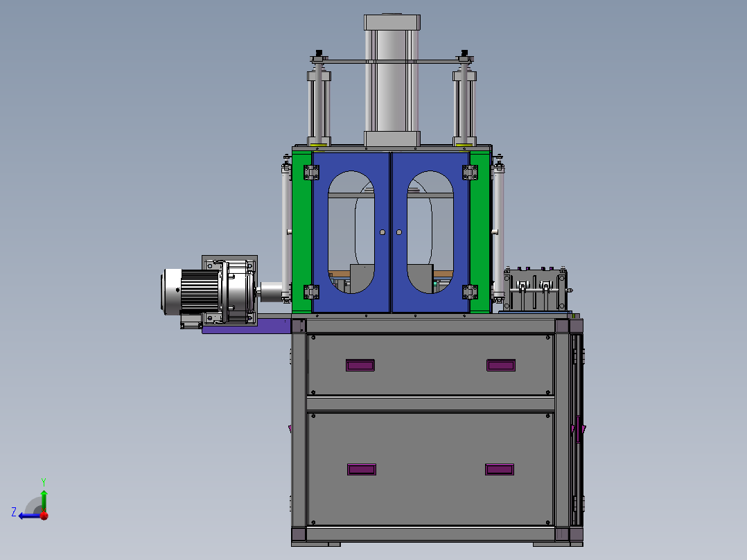Select the large lower gray base panel
747x560 pixels.
(430, 469)
